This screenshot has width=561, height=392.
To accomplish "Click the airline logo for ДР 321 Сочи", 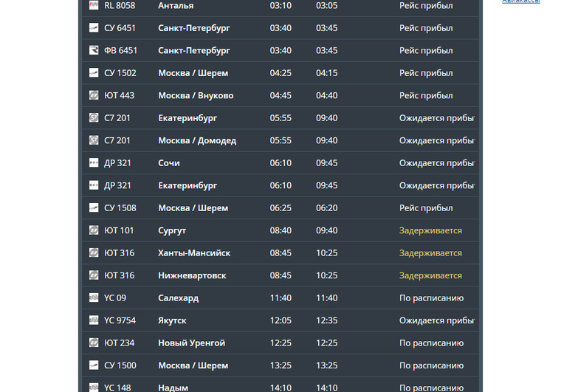I will [x=94, y=162].
